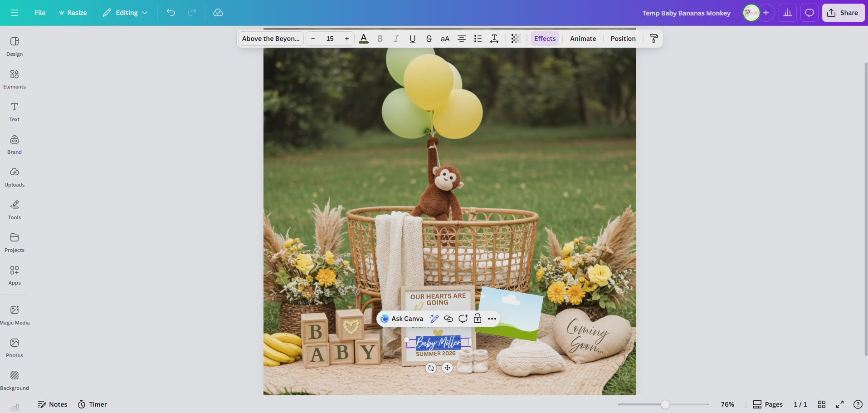Open the Brand panel in the sidebar
Screen dimensions: 868x413
tap(14, 144)
